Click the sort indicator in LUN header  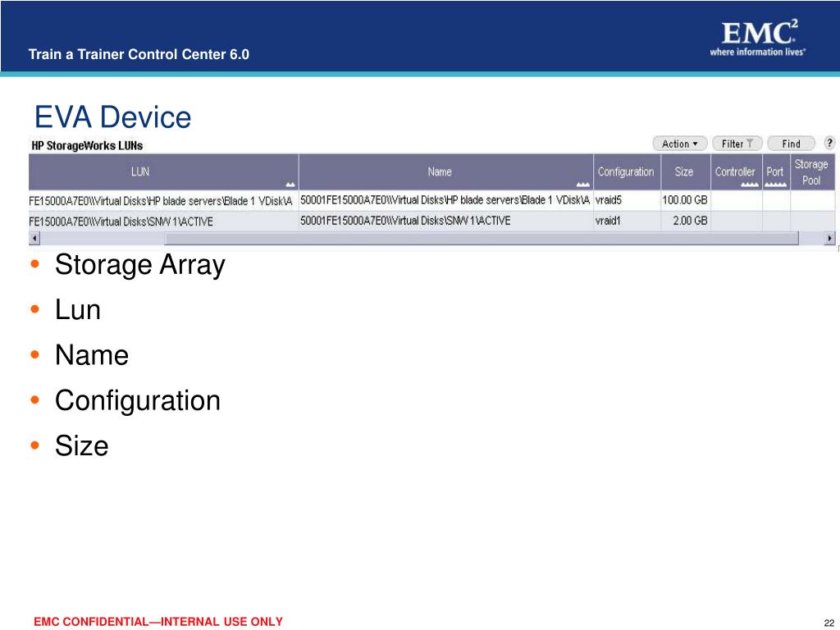pyautogui.click(x=290, y=185)
